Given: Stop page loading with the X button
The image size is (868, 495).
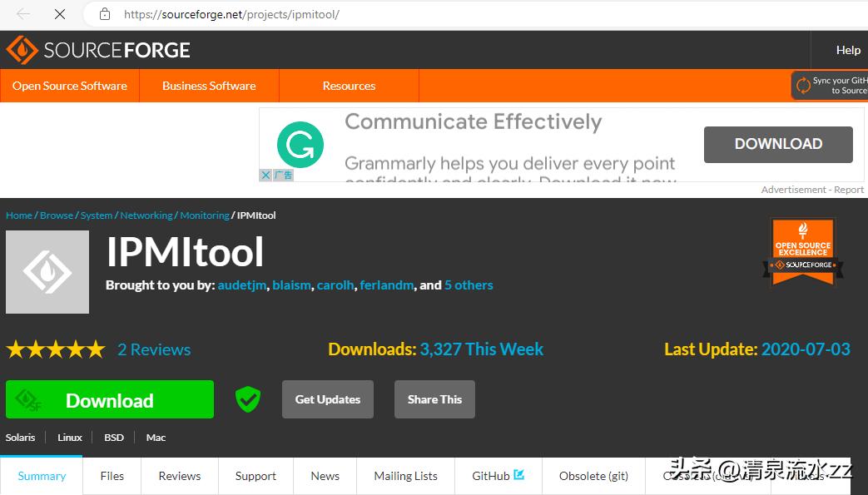Looking at the screenshot, I should coord(60,14).
